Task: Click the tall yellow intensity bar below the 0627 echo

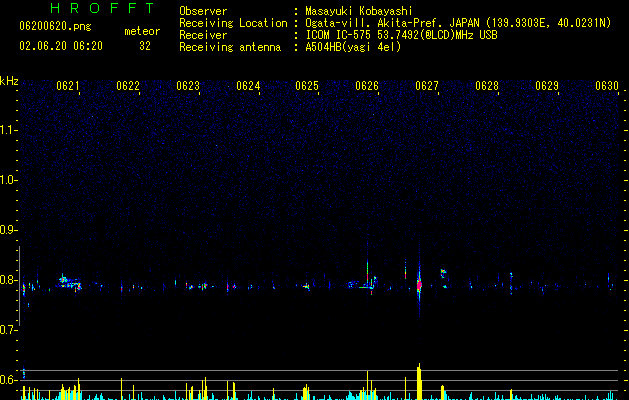Action: tap(419, 382)
